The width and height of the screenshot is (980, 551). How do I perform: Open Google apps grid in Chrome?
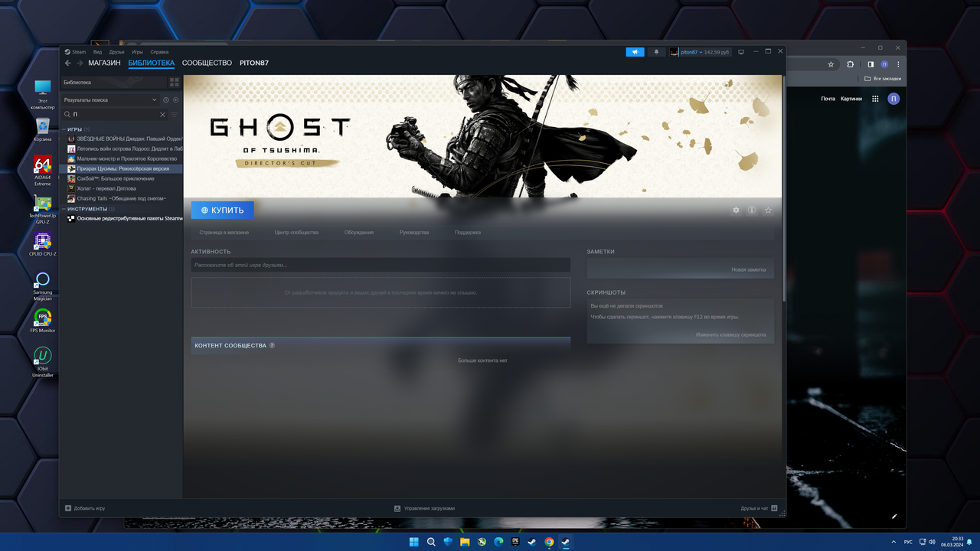[x=875, y=99]
